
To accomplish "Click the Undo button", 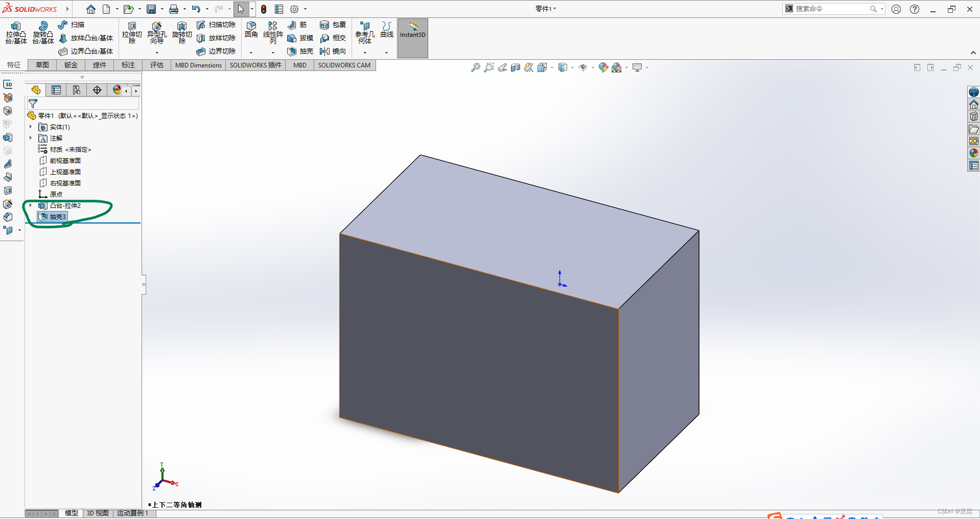I will (196, 9).
